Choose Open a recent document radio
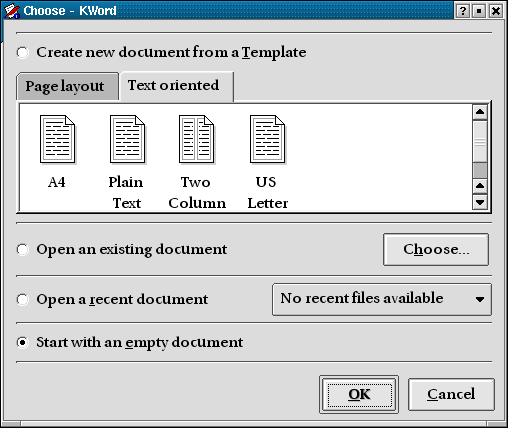 pyautogui.click(x=23, y=299)
